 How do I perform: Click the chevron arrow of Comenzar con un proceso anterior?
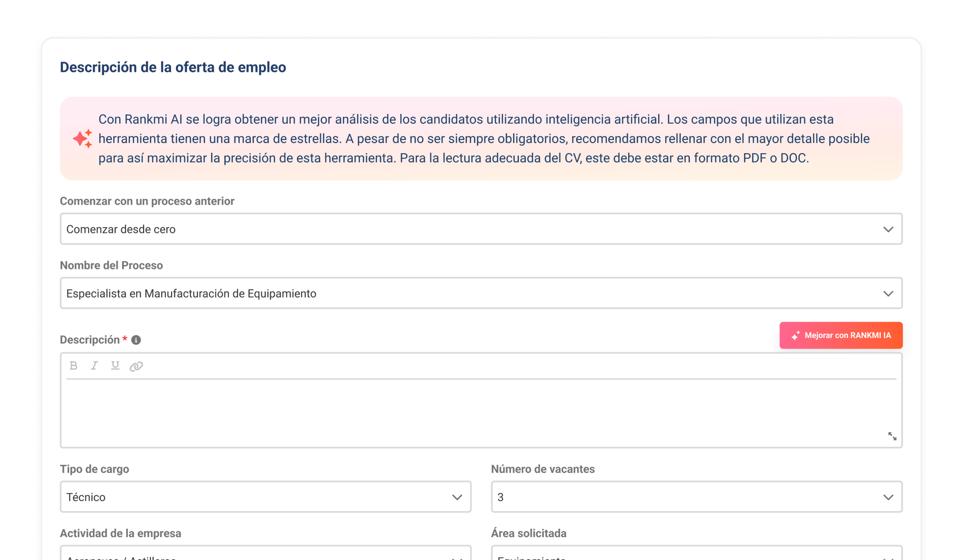click(x=888, y=230)
